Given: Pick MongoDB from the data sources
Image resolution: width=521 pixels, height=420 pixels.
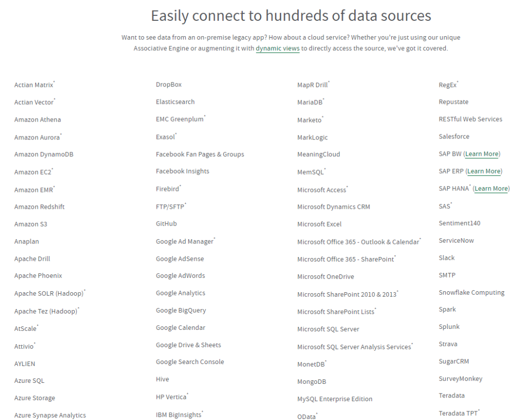Looking at the screenshot, I should pyautogui.click(x=311, y=382).
